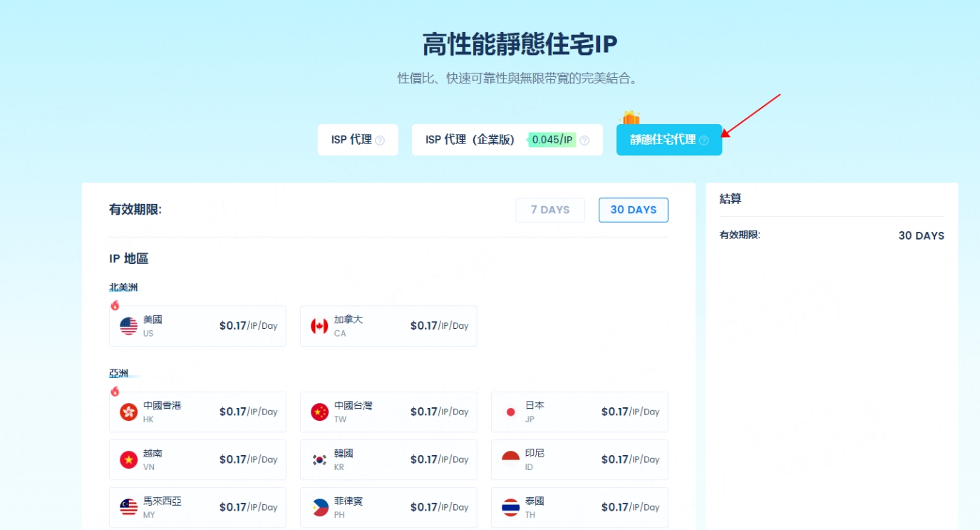Select the 7 DAYS validity option
Screen dimensions: 980x530
(x=550, y=210)
